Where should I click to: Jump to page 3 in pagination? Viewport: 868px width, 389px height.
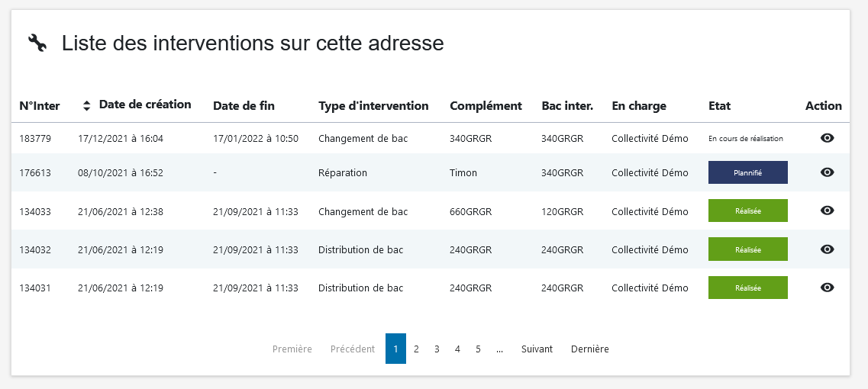coord(437,349)
